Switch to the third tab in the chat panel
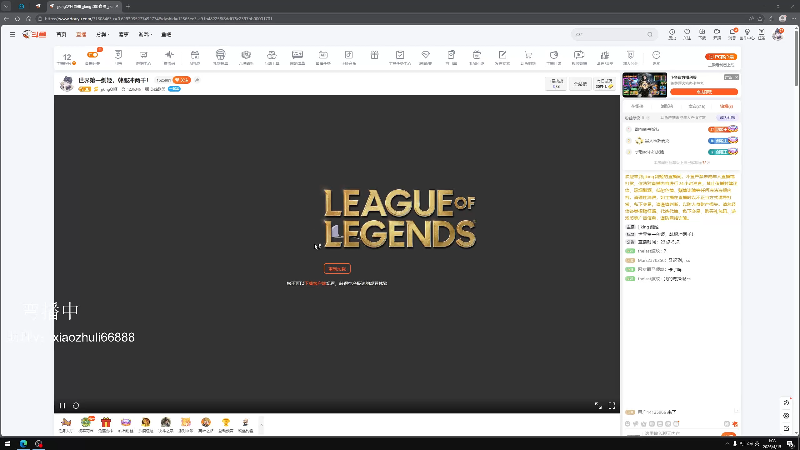Viewport: 800px width, 450px height. coord(696,106)
